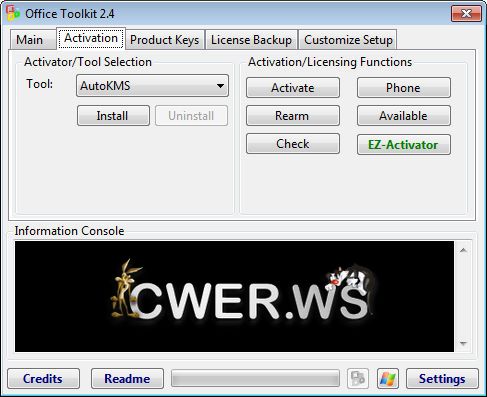Open the Tool dropdown showing AutoKMS

pos(153,86)
